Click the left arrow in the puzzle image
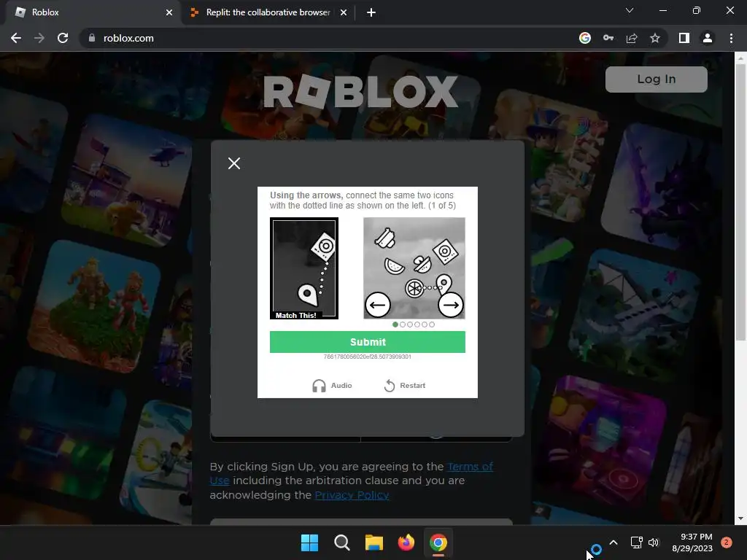Image resolution: width=747 pixels, height=560 pixels. coord(378,305)
